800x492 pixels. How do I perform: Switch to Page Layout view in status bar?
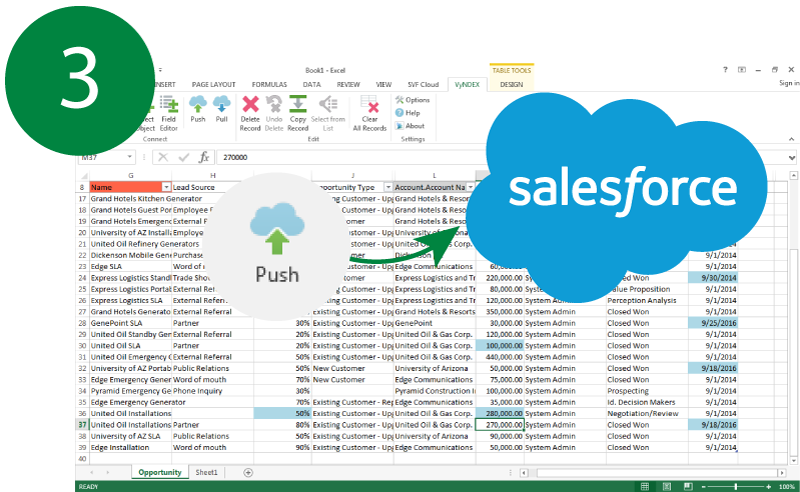[667, 486]
